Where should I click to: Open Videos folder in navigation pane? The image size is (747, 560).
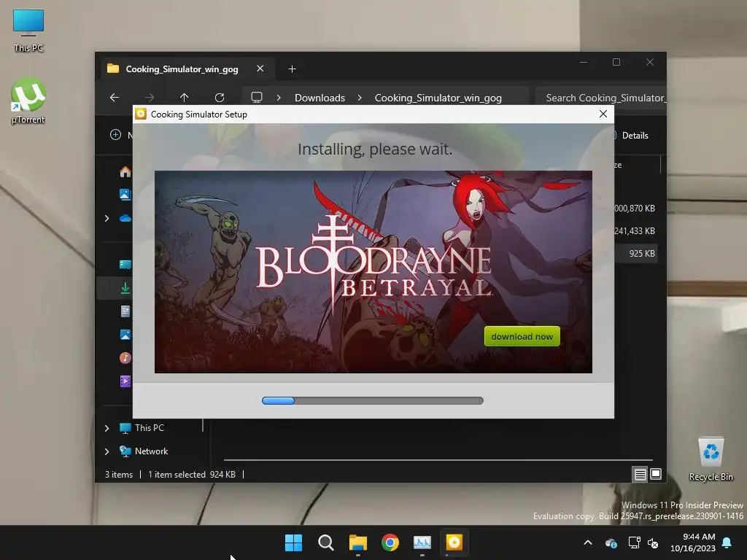tap(125, 381)
